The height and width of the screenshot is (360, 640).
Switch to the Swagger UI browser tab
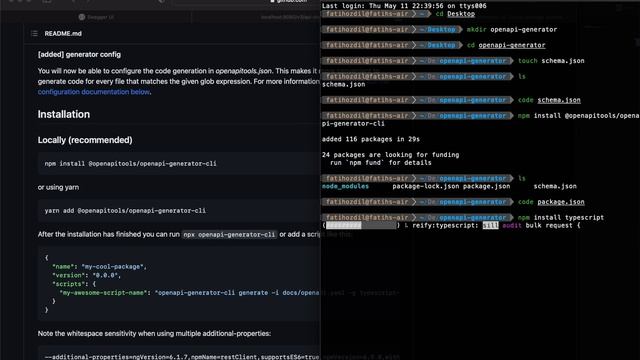(x=96, y=17)
